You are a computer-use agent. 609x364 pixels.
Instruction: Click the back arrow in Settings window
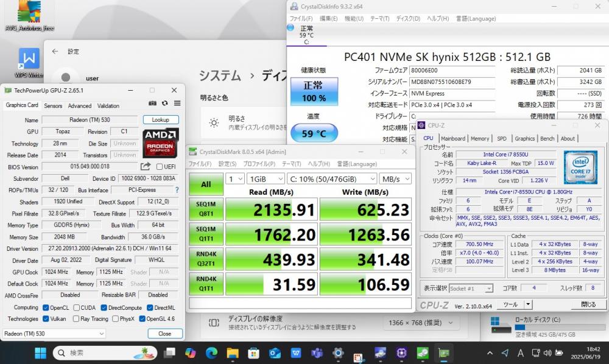55,51
